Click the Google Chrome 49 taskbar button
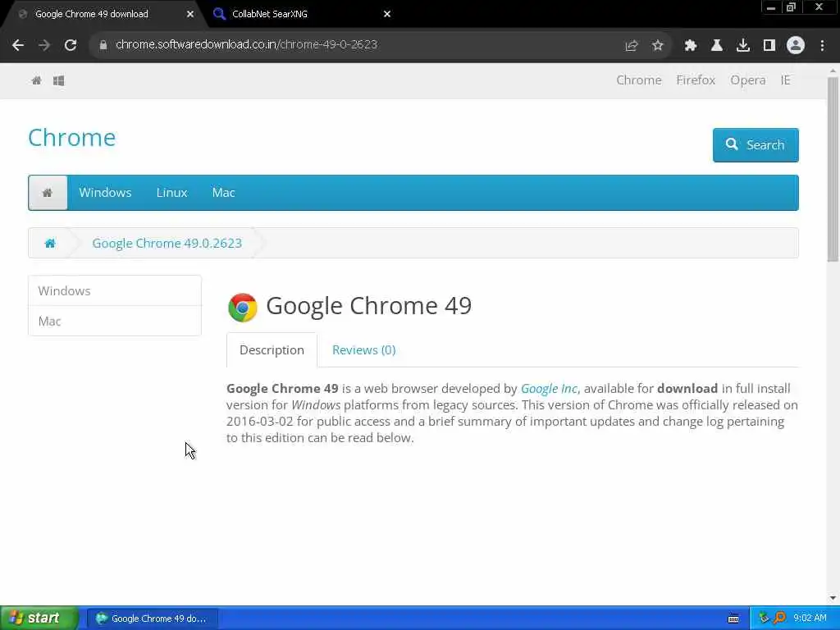Viewport: 840px width, 630px height. (x=153, y=619)
